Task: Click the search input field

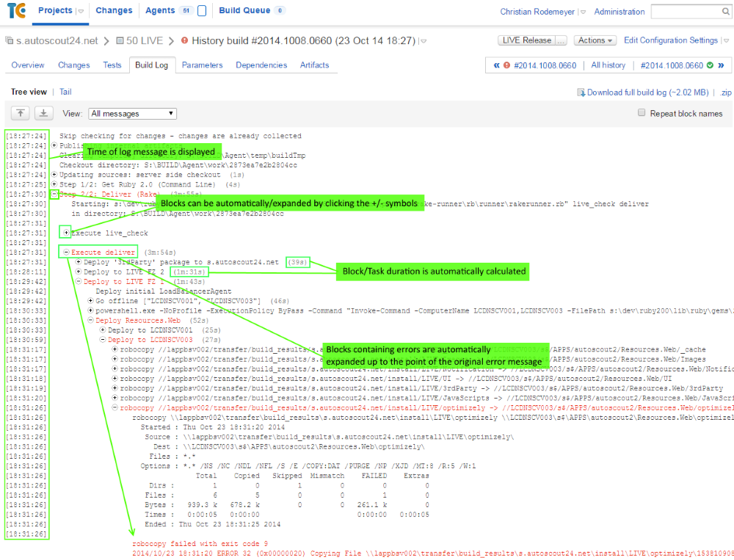Action: 686,12
